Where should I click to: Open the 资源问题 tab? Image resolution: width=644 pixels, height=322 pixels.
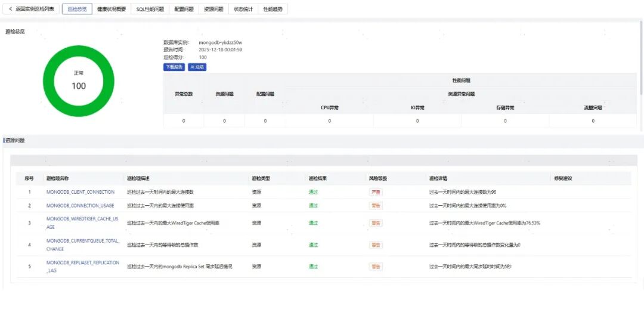point(213,9)
